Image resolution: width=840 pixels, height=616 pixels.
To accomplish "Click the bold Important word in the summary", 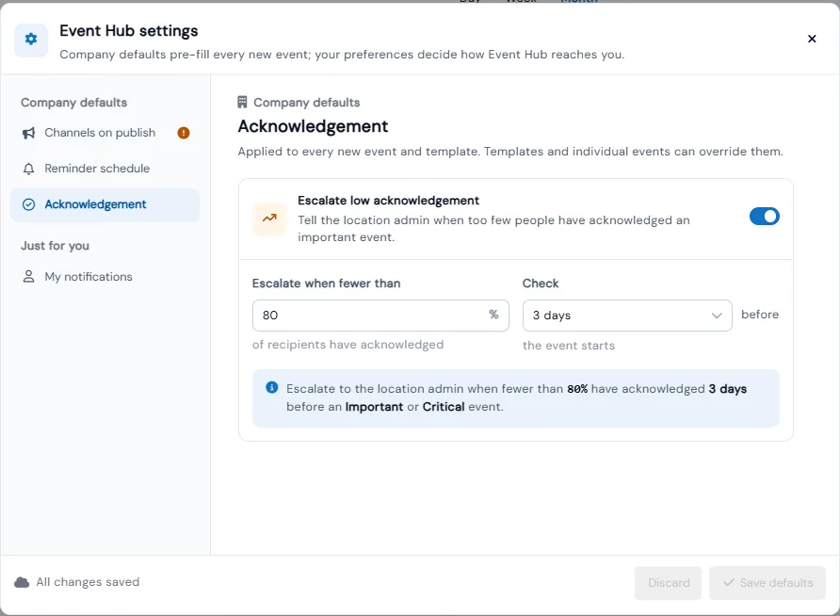I will pos(374,407).
